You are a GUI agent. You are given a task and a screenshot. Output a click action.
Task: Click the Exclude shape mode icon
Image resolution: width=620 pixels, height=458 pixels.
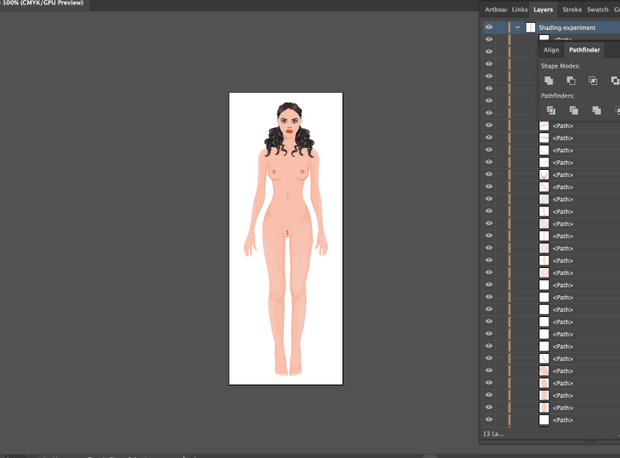tap(614, 80)
